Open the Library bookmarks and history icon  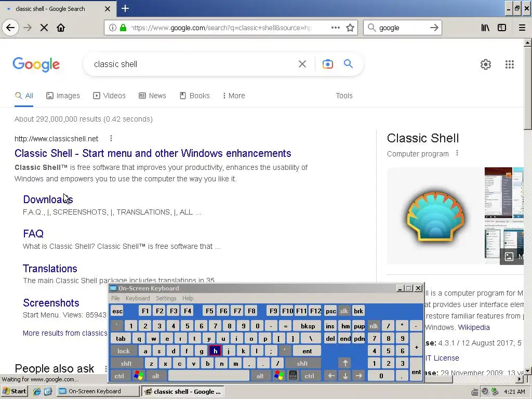485,28
